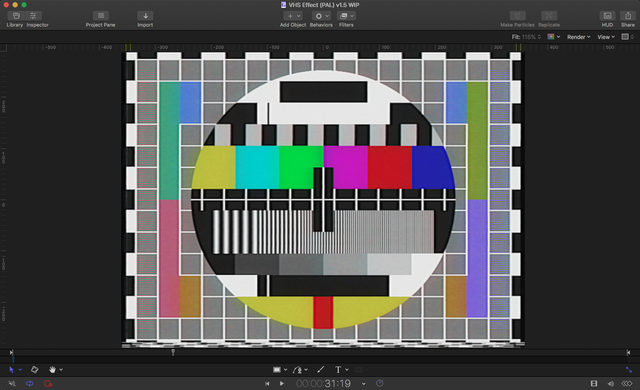Toggle audio mute in timing toolbar
This screenshot has height=390, width=640.
pyautogui.click(x=12, y=383)
